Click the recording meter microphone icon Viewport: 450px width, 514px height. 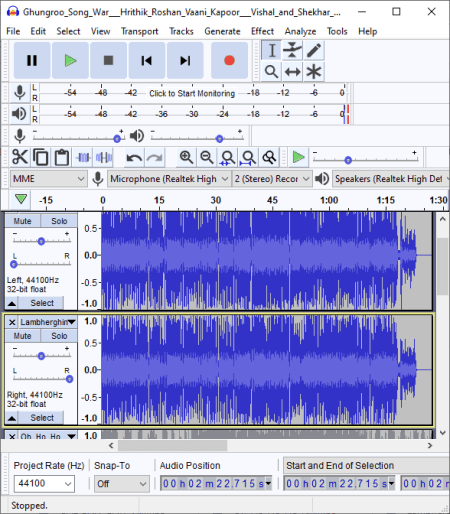pyautogui.click(x=20, y=93)
